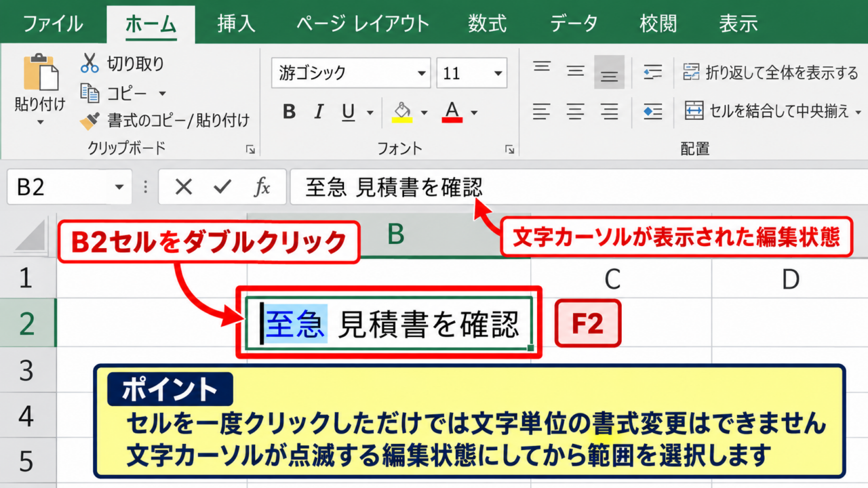Screen dimensions: 868x488
Task: Expand the 貼り付け options arrow
Action: 40,122
